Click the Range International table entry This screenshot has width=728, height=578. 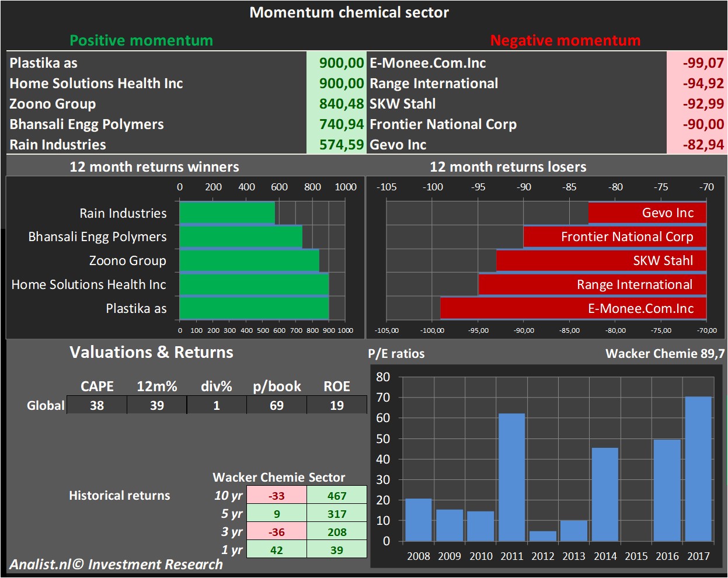click(x=434, y=83)
